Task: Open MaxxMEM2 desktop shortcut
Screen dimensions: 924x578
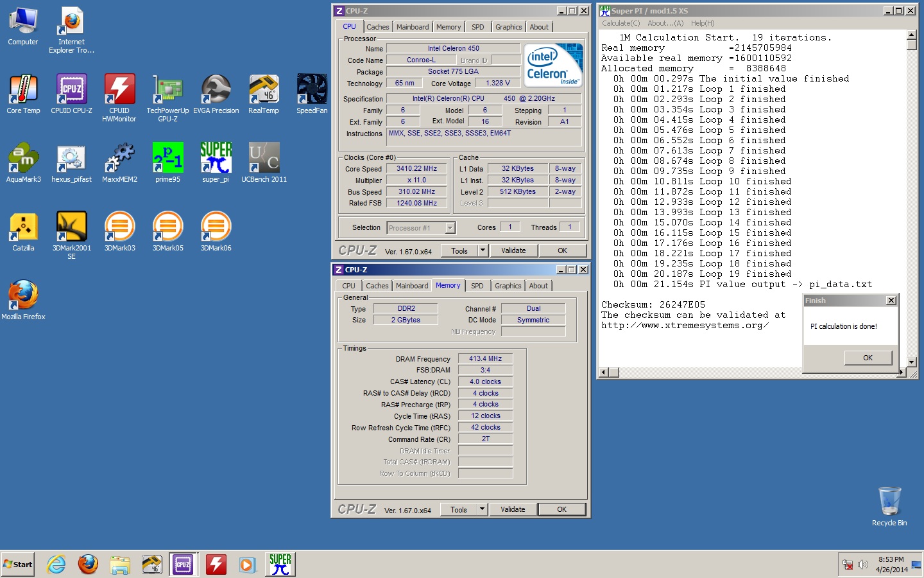Action: pyautogui.click(x=119, y=163)
